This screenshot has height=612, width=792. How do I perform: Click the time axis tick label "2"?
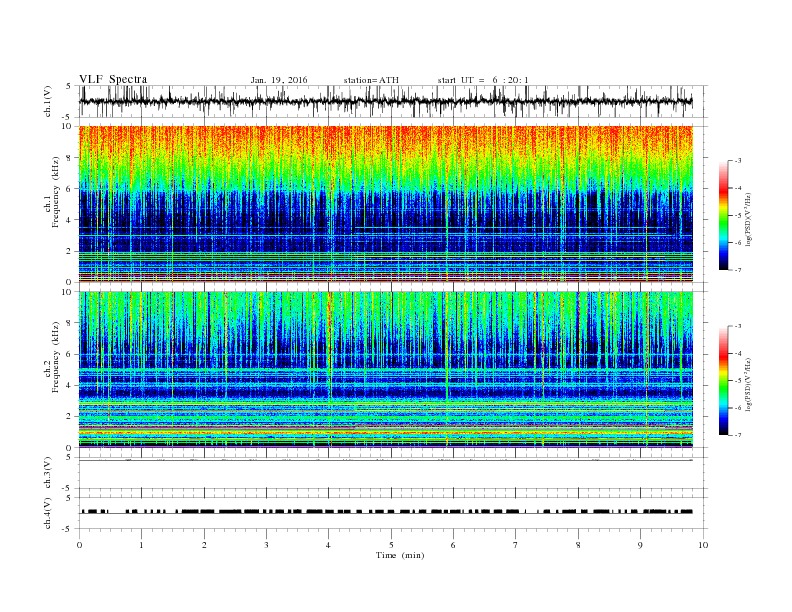coord(204,545)
